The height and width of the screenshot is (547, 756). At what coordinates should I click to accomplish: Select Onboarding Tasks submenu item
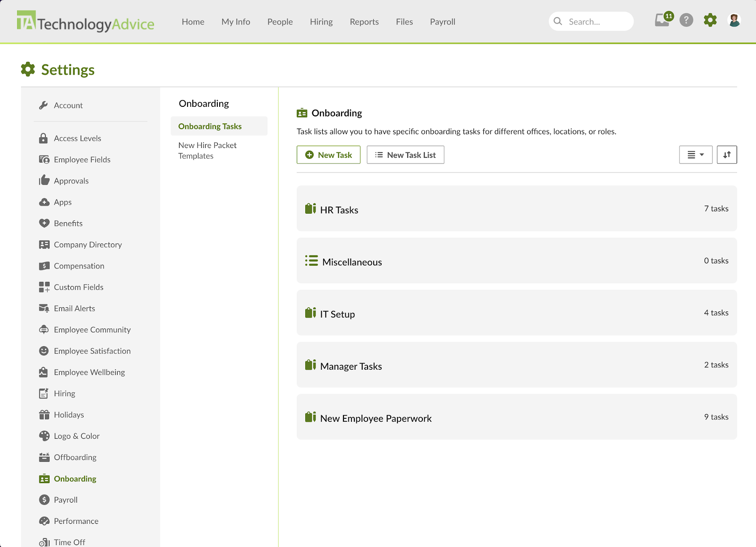[219, 126]
